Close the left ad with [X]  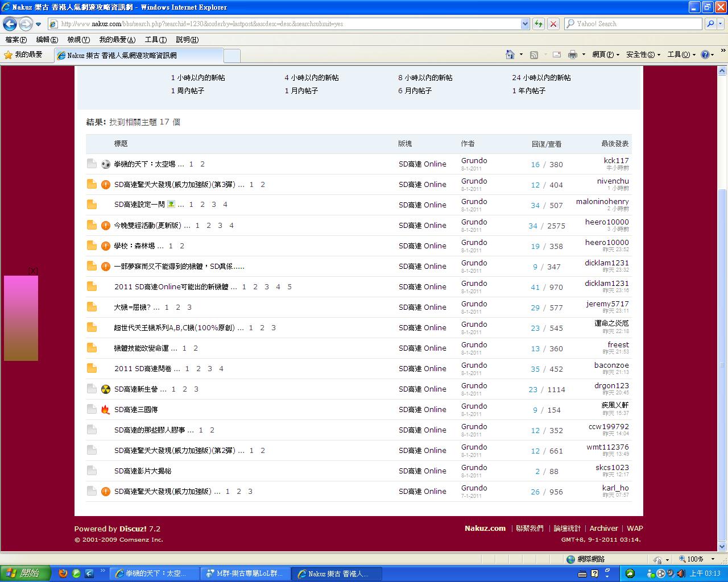(x=33, y=271)
